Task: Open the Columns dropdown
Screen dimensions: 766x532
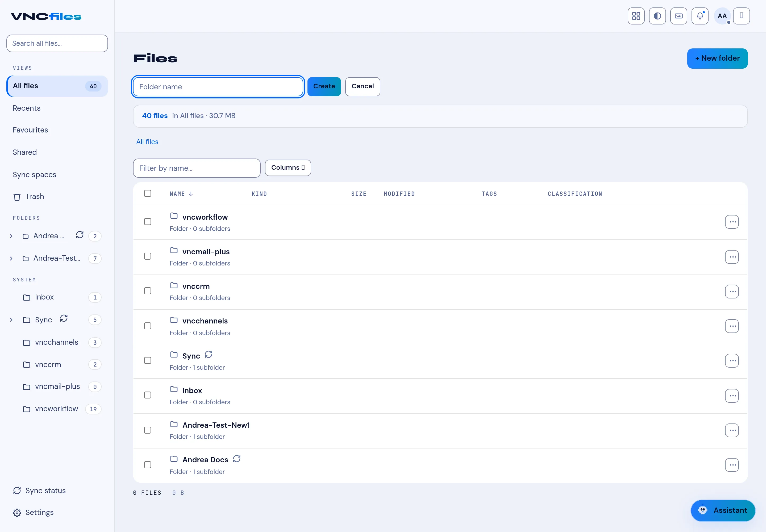Action: (x=288, y=168)
